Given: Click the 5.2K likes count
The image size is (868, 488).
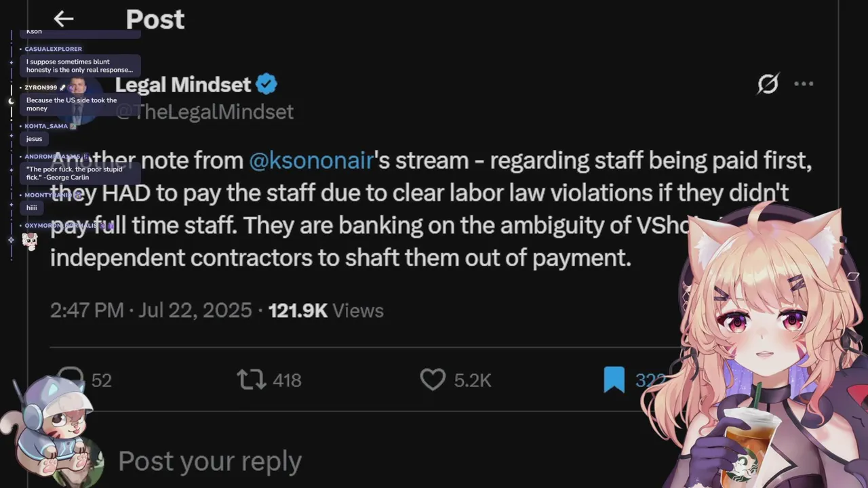Looking at the screenshot, I should click(473, 380).
